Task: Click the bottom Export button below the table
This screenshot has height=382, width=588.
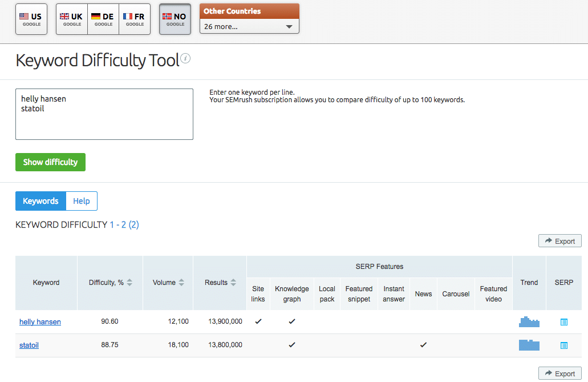Action: tap(560, 373)
